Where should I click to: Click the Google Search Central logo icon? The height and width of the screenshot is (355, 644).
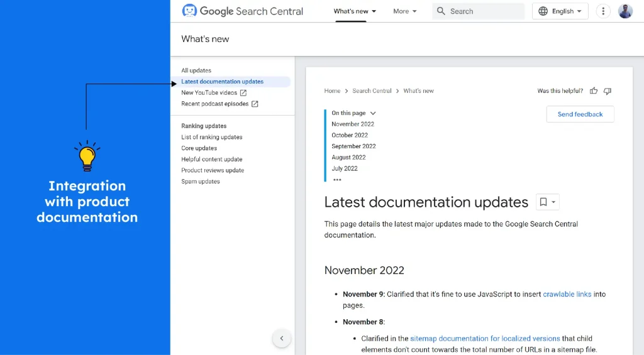189,11
